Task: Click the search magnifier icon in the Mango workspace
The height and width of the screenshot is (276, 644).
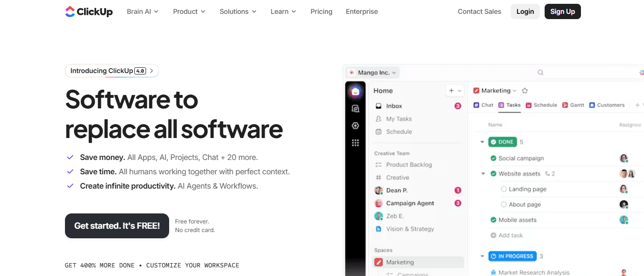Action: (x=540, y=73)
